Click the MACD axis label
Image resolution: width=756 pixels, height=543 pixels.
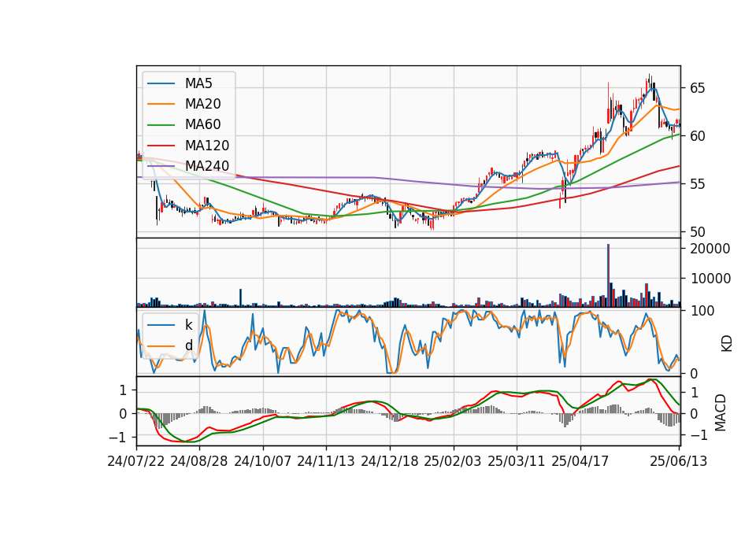coord(721,412)
